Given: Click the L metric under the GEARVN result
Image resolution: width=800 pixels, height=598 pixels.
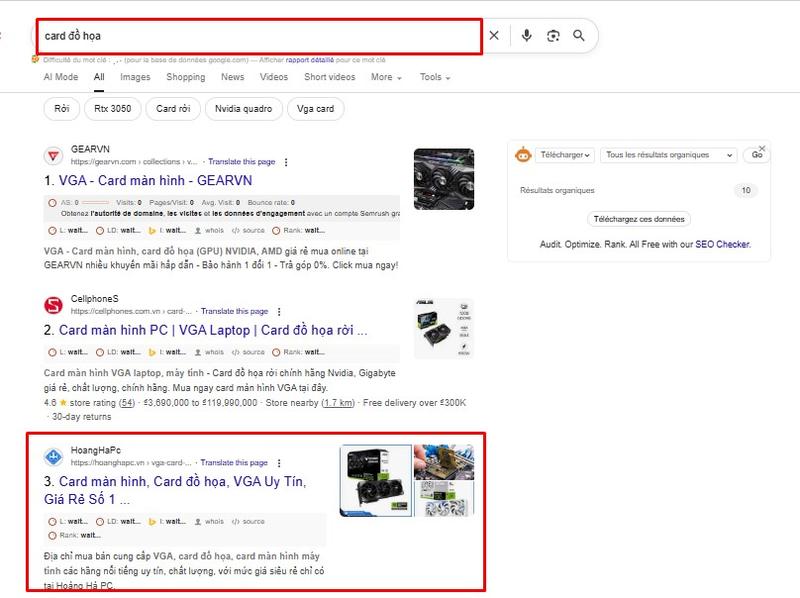Looking at the screenshot, I should pos(68,231).
